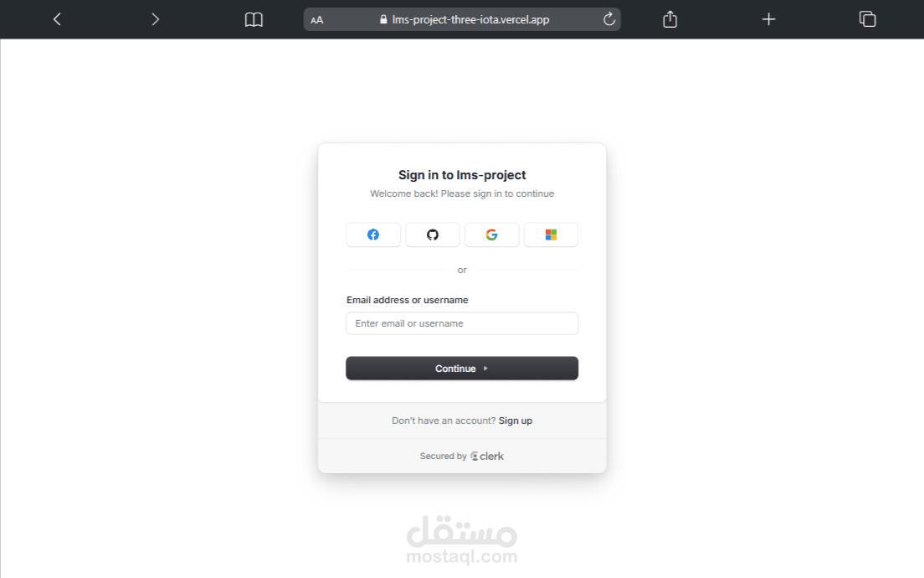Open the AA reader text size menu
Image resolution: width=924 pixels, height=578 pixels.
click(317, 20)
